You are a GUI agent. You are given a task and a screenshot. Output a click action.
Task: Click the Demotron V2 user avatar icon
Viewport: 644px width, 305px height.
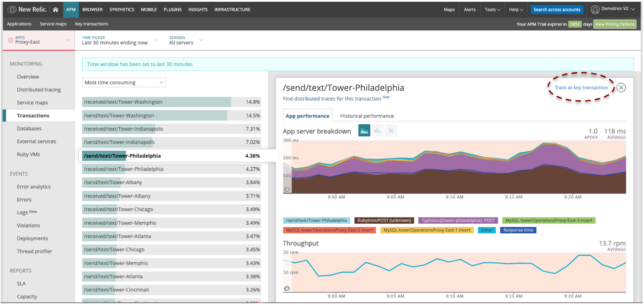pos(595,9)
